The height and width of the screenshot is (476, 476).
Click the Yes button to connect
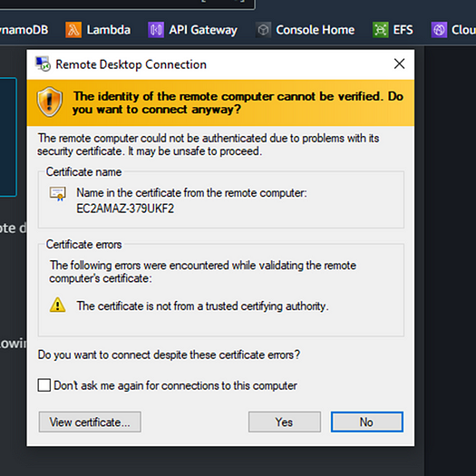[x=285, y=422]
